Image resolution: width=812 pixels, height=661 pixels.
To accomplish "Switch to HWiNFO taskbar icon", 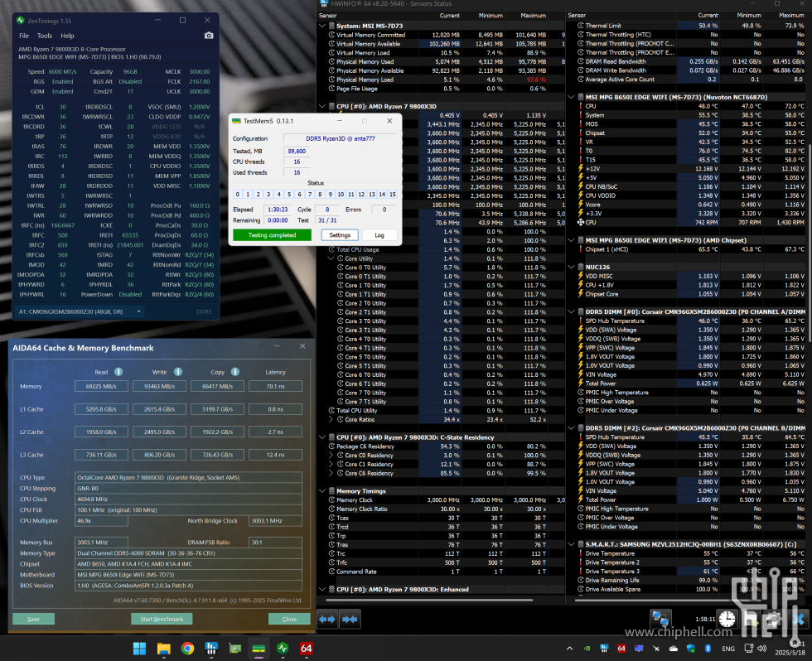I will point(211,648).
